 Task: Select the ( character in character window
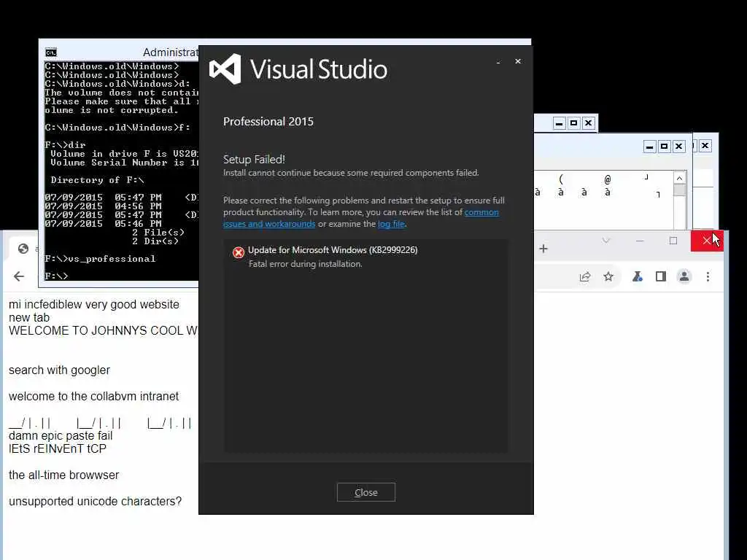point(561,179)
